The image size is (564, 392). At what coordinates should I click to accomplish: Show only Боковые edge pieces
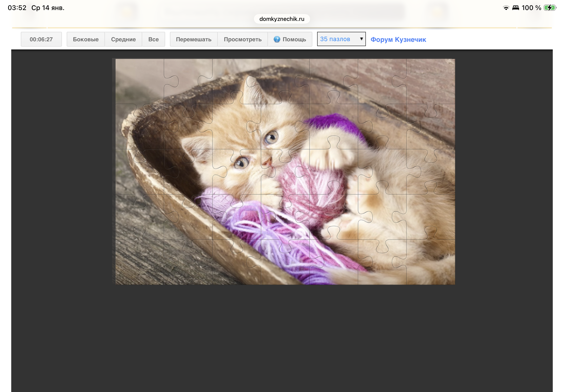click(86, 39)
